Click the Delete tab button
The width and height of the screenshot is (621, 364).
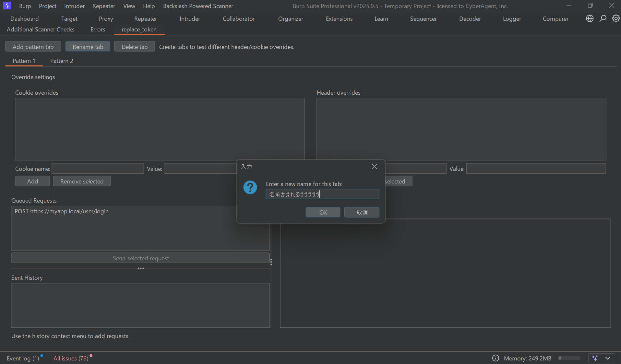pyautogui.click(x=135, y=47)
